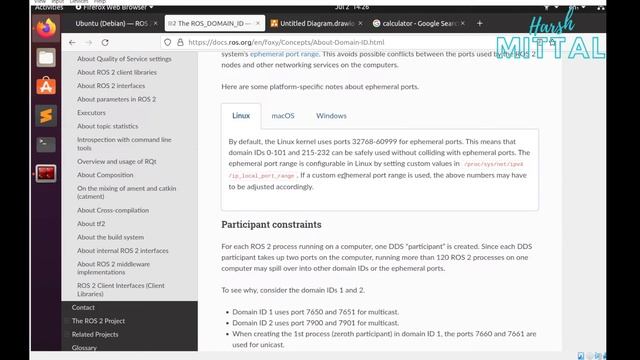Image resolution: width=640 pixels, height=360 pixels.
Task: Open Firefox from the Ubuntu dock
Action: 46,28
